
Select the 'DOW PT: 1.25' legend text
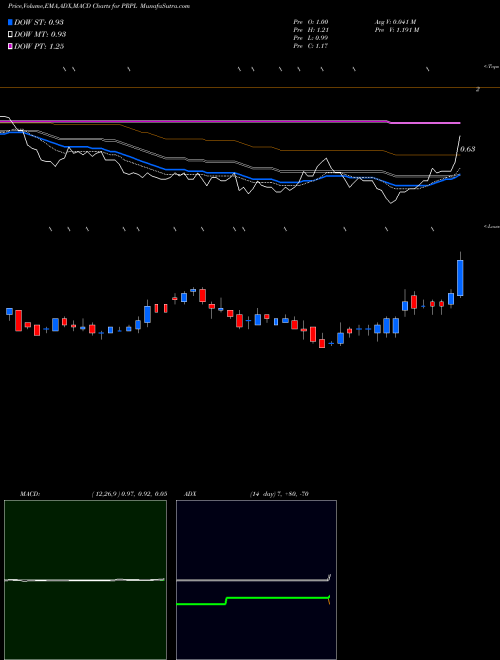(39, 46)
